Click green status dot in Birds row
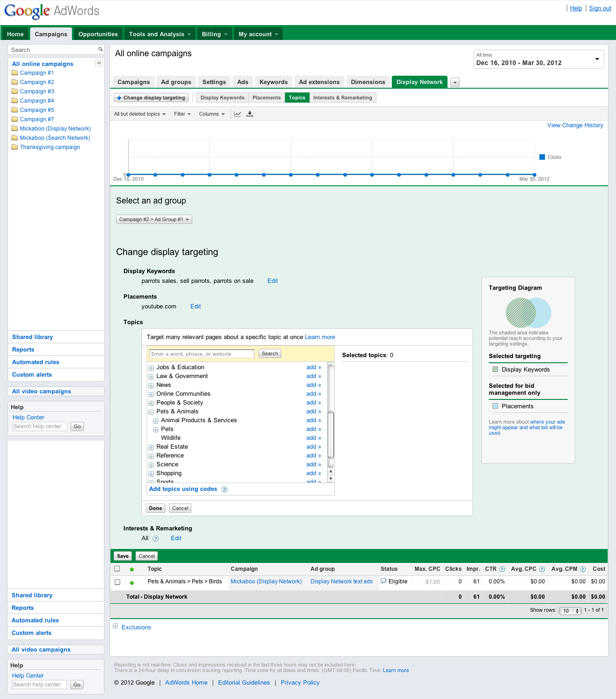This screenshot has width=616, height=699. (x=132, y=582)
